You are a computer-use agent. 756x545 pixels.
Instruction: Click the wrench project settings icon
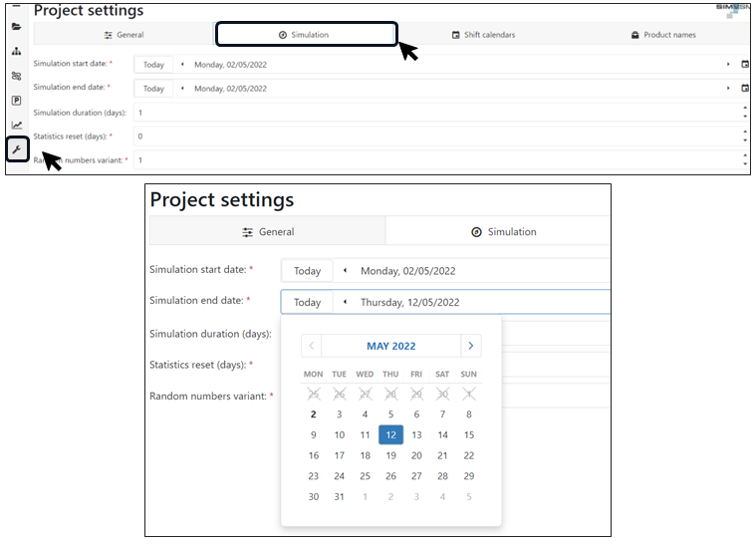[x=16, y=149]
